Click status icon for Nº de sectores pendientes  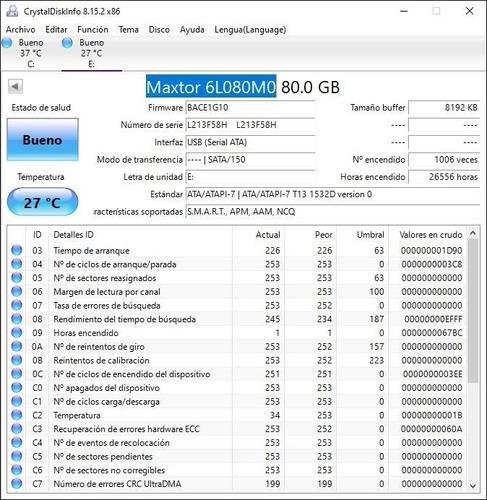pos(17,456)
